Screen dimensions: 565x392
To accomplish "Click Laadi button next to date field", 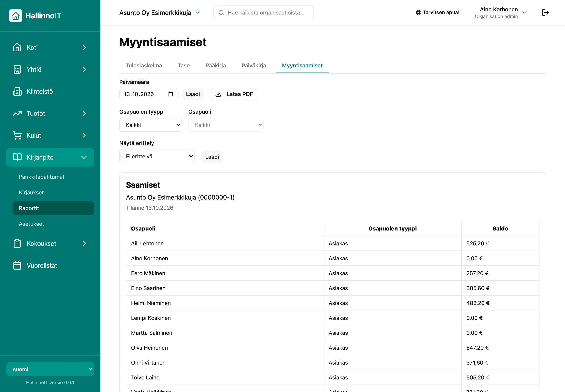I will [193, 94].
